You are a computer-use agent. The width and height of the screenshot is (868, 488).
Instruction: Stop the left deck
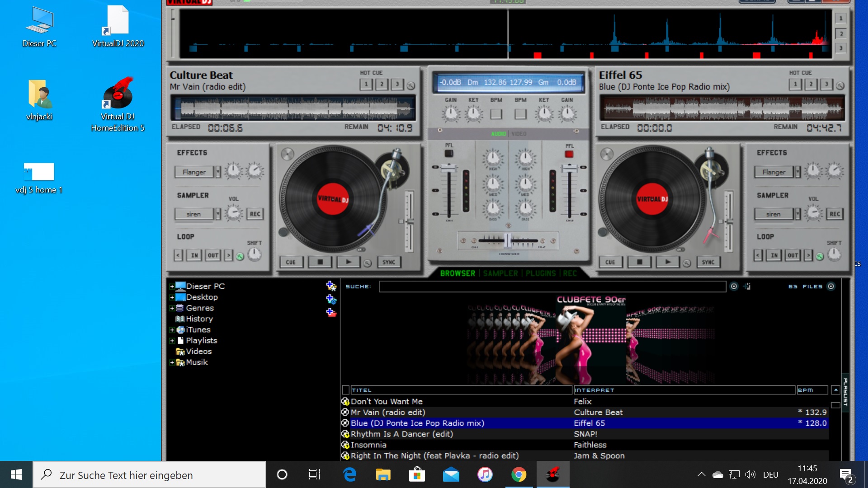click(320, 262)
